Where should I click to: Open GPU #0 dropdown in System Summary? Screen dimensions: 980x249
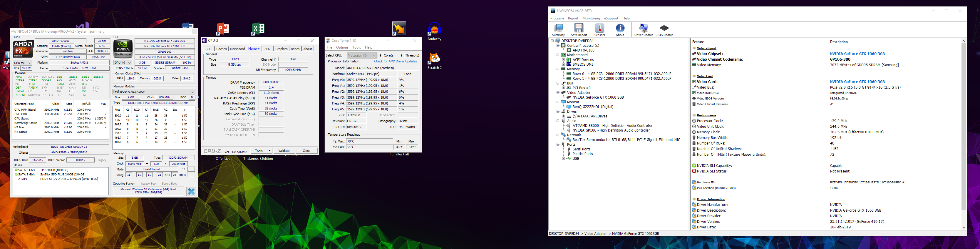(123, 62)
